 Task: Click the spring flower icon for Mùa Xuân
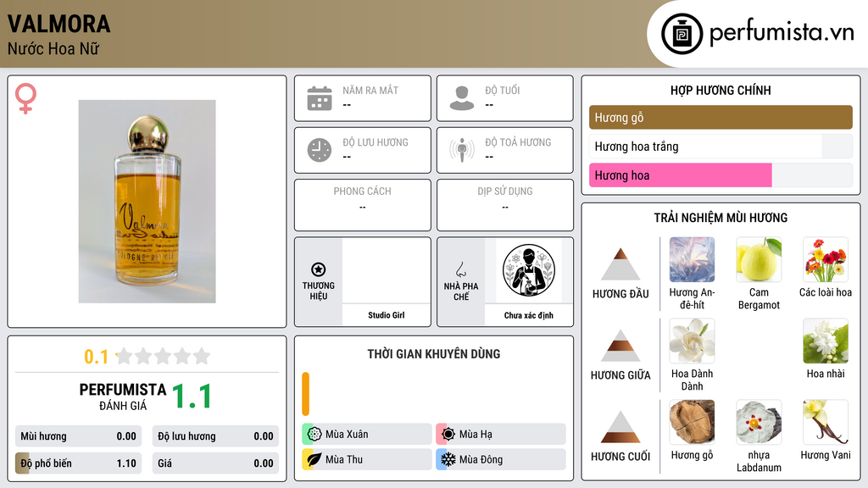(314, 435)
